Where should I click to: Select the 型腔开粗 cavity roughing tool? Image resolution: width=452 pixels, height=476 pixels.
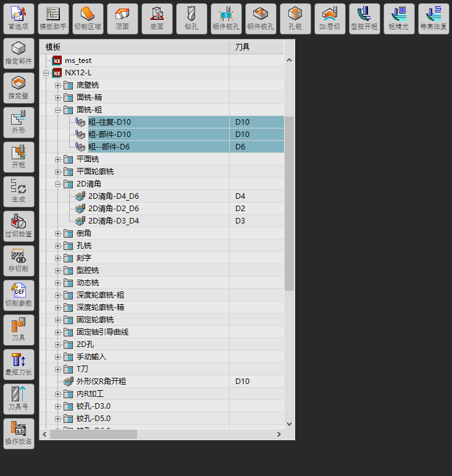(x=364, y=19)
